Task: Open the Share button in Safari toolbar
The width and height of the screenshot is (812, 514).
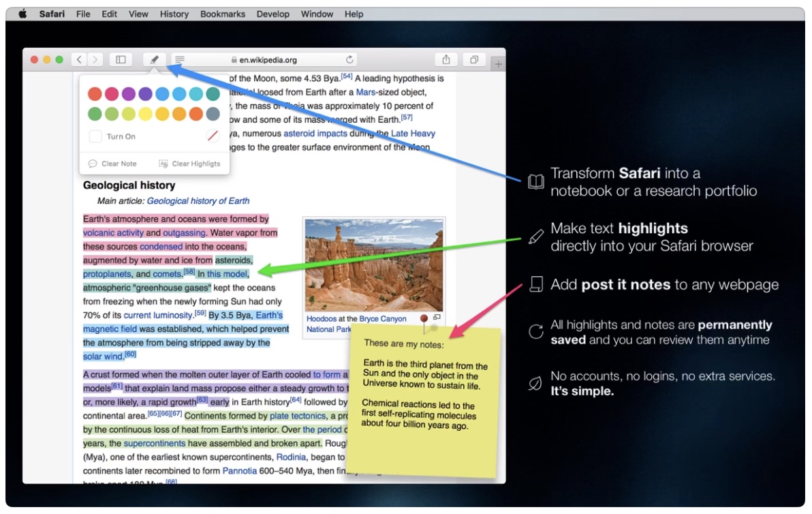Action: [x=446, y=59]
